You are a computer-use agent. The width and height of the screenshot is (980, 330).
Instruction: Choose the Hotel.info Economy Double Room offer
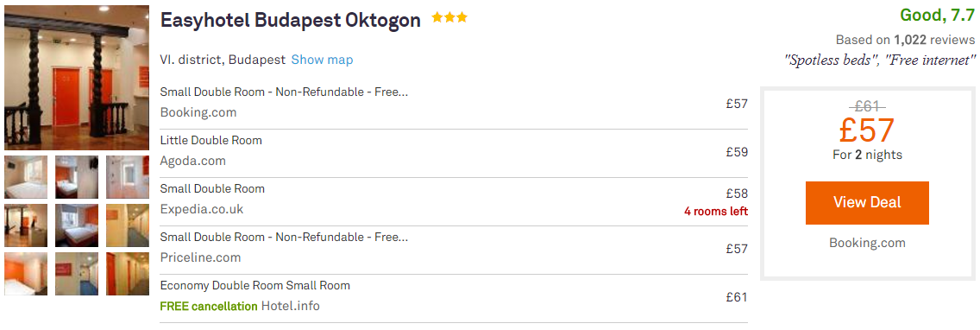(454, 298)
